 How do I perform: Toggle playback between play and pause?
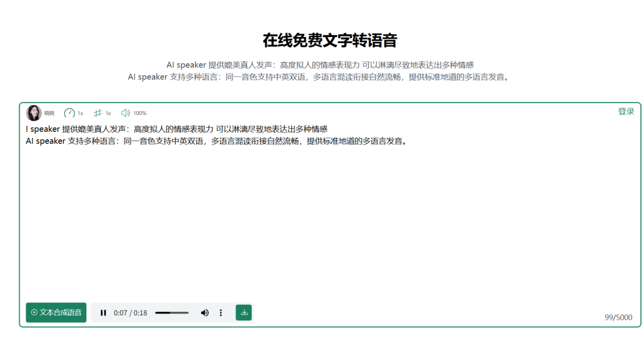(x=103, y=312)
